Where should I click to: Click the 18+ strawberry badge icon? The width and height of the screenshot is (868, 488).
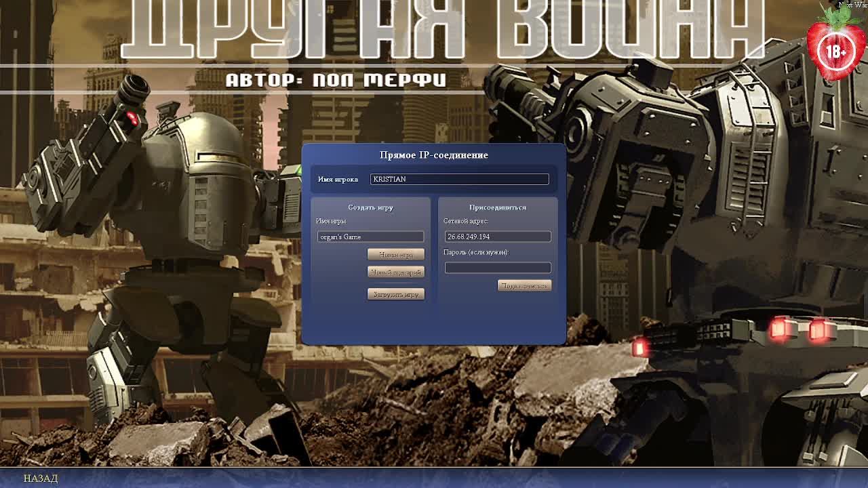pos(836,45)
